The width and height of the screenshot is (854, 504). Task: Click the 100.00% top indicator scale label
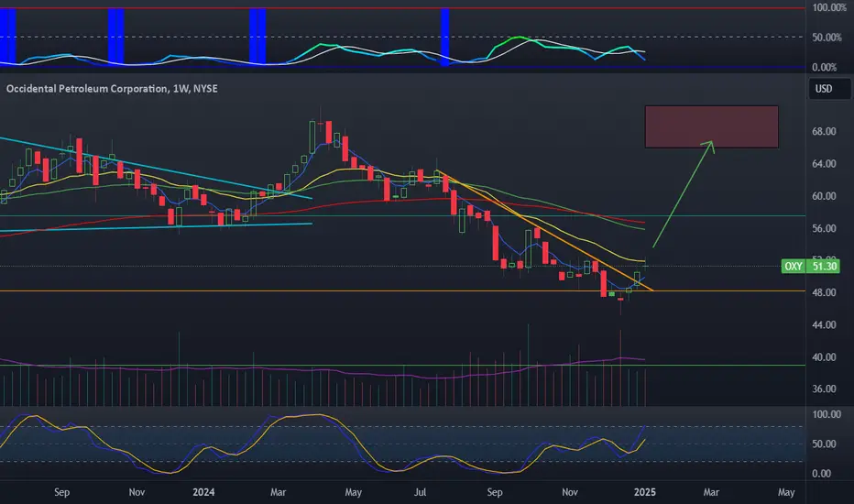(829, 7)
